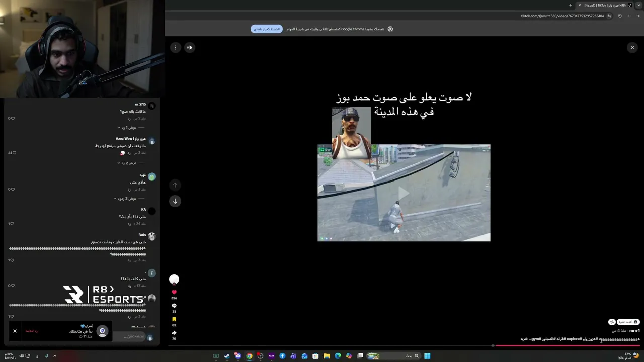
Task: Like the video using the heart icon
Action: [174, 292]
